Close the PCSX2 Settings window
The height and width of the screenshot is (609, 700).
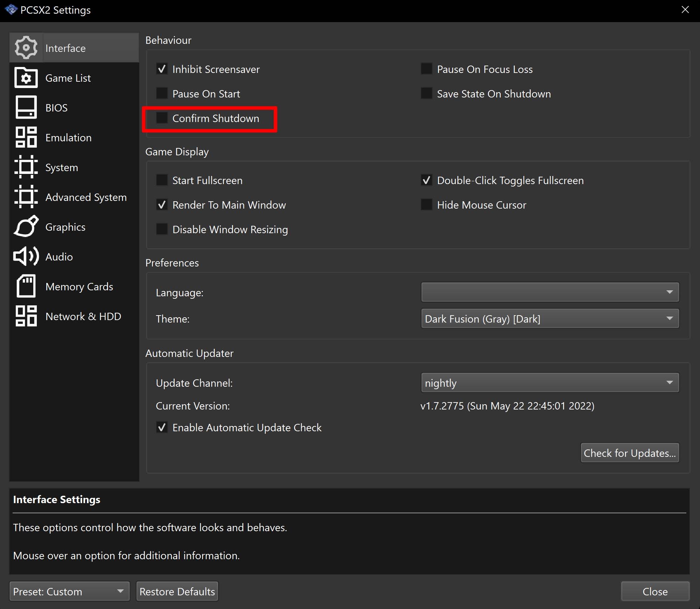pos(685,10)
